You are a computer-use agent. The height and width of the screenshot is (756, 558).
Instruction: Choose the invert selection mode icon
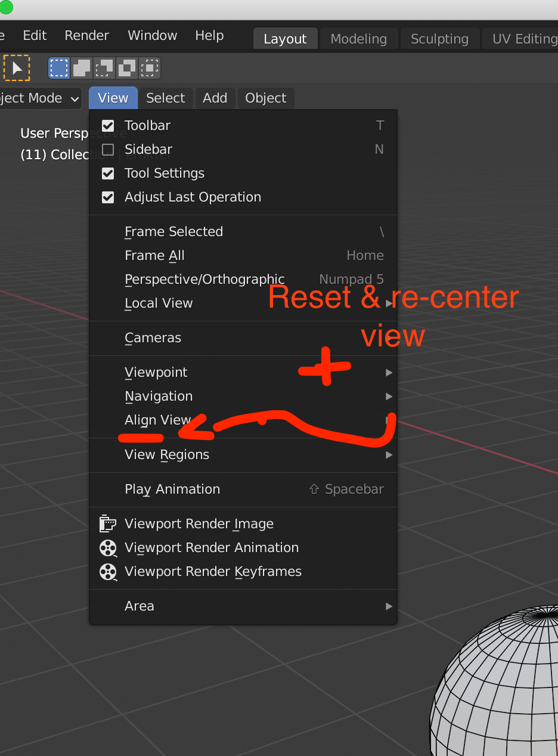pyautogui.click(x=126, y=68)
